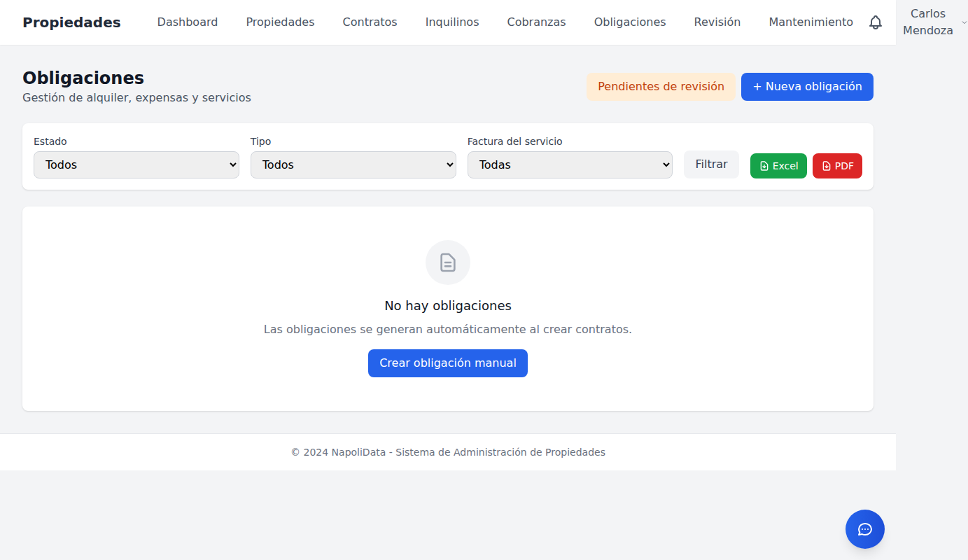The image size is (968, 560).
Task: Open the chat support bubble
Action: (x=864, y=529)
